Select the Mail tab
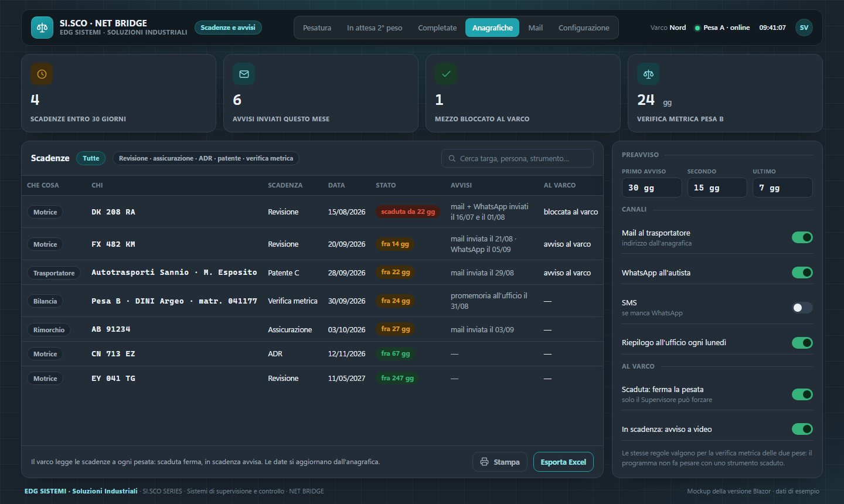 tap(535, 28)
